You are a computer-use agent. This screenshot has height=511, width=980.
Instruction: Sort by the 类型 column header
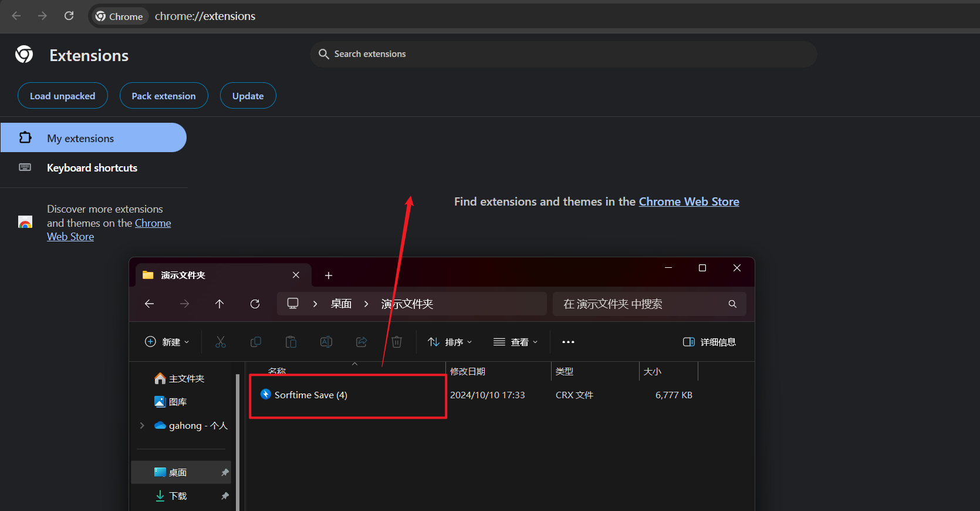tap(594, 371)
